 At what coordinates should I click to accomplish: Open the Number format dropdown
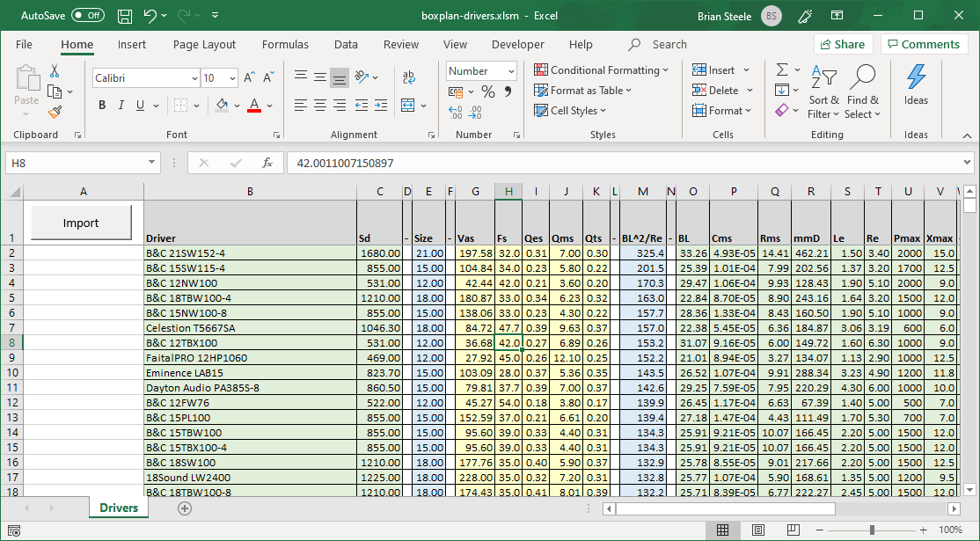(511, 71)
